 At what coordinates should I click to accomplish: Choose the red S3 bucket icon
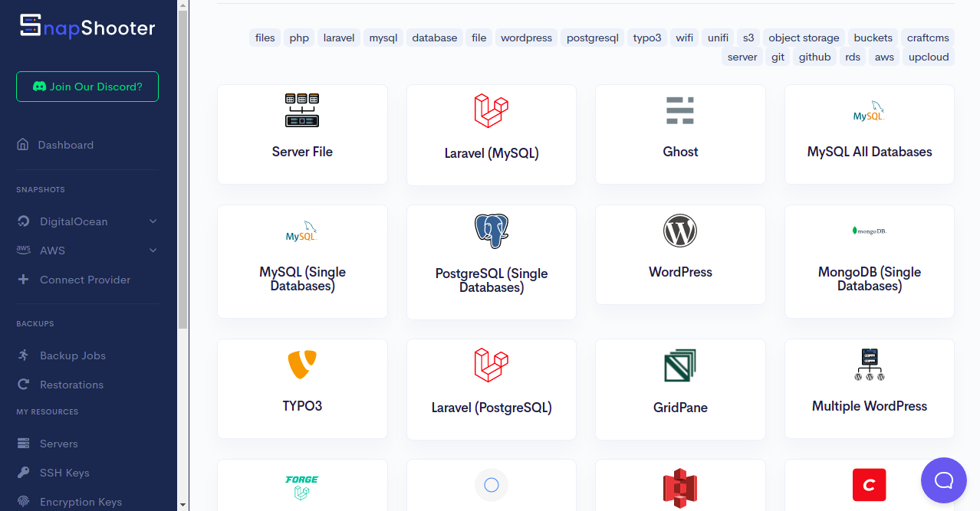pyautogui.click(x=680, y=489)
